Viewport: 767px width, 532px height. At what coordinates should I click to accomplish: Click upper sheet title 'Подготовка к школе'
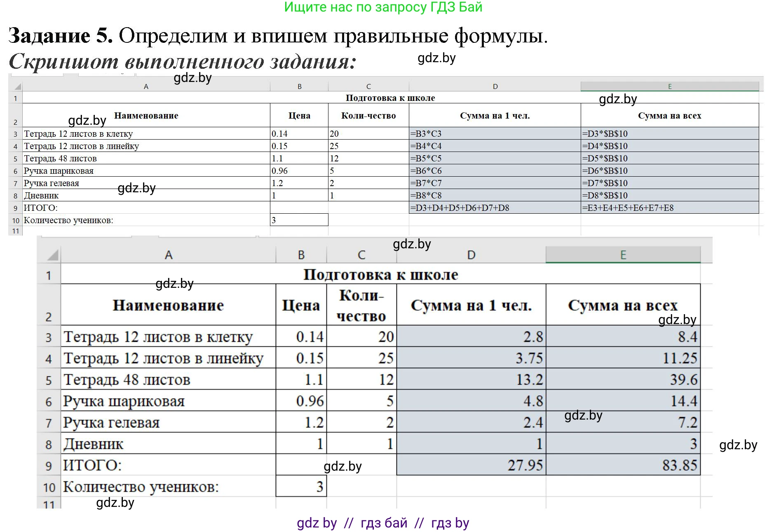tap(390, 98)
